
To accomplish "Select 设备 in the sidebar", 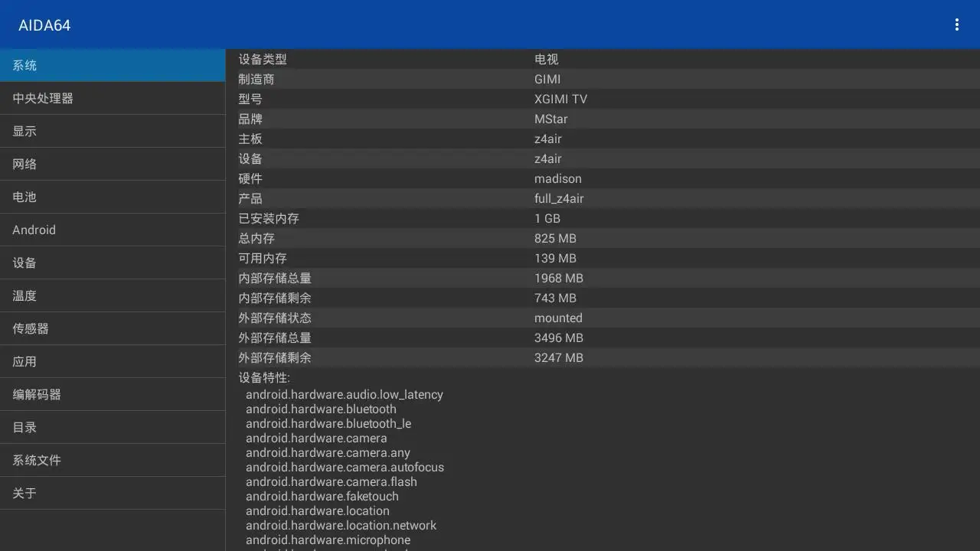I will [113, 262].
